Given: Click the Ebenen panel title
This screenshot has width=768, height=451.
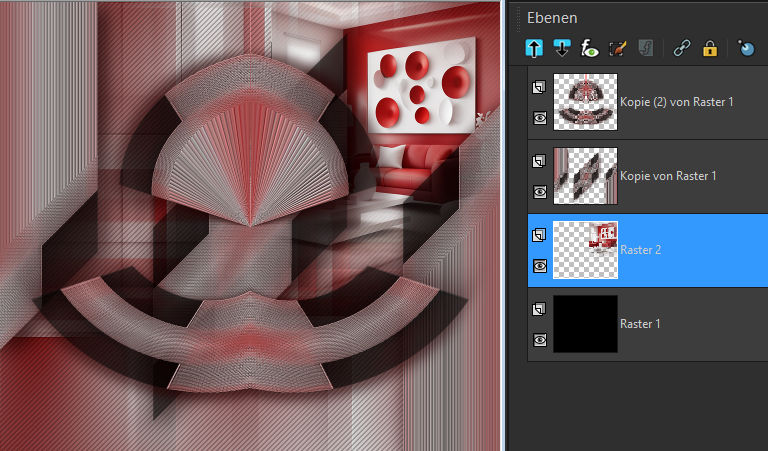Looking at the screenshot, I should tap(552, 18).
